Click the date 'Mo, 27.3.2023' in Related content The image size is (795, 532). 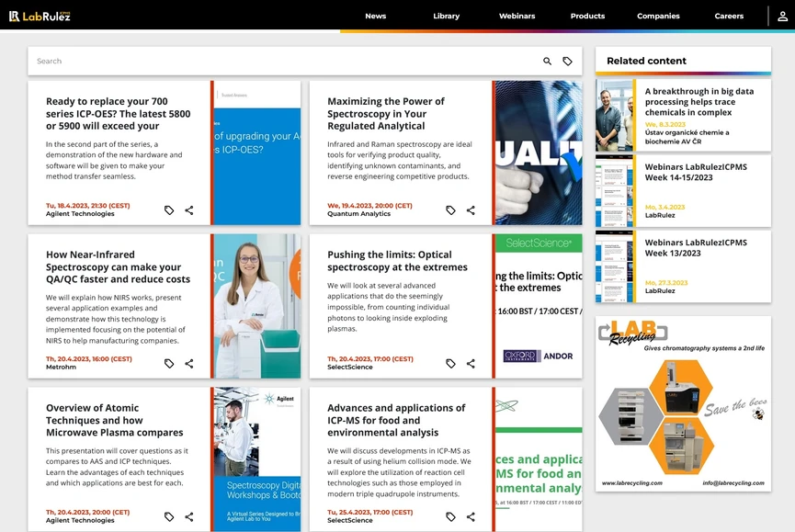666,283
